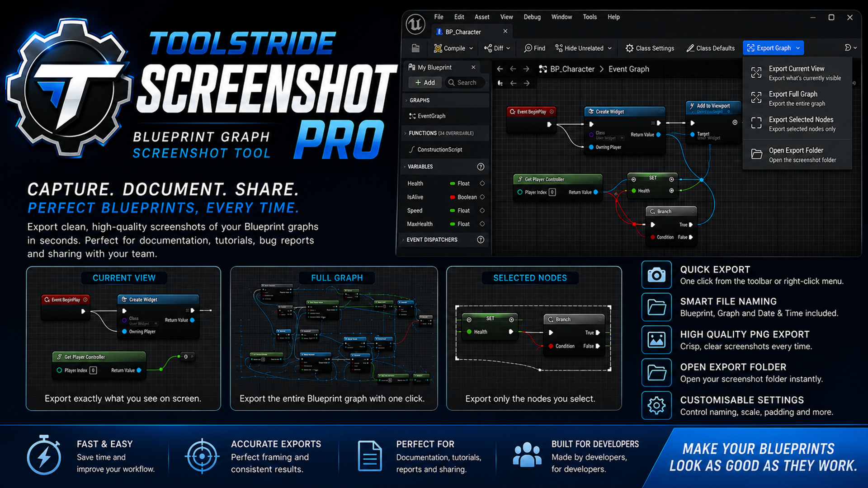This screenshot has height=488, width=868.
Task: Select the ConstructionScript item
Action: tap(435, 150)
